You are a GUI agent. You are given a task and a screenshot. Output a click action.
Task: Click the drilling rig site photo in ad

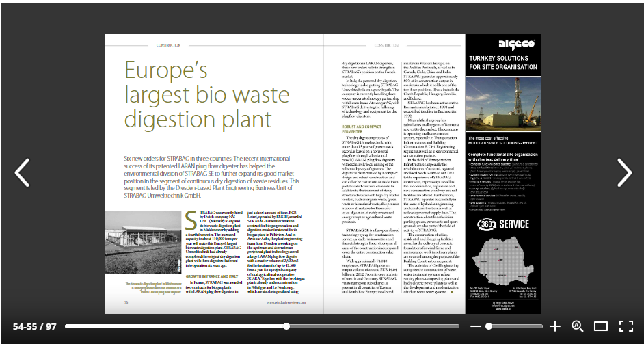coord(504,103)
